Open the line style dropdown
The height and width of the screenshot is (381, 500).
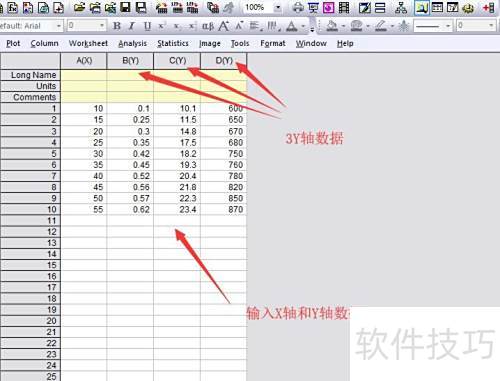click(448, 26)
